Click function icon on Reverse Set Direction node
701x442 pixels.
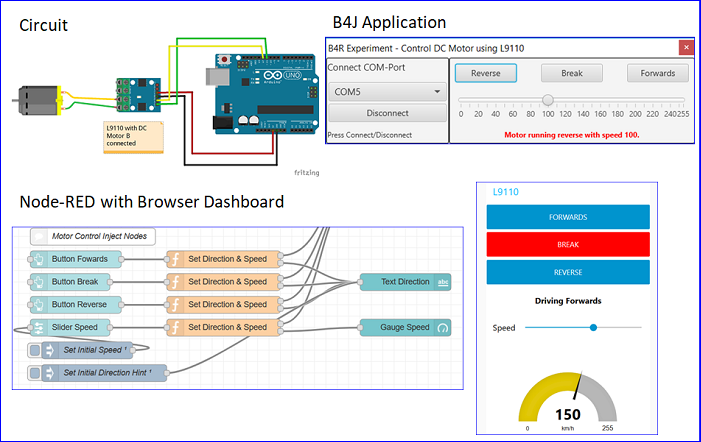pos(176,304)
